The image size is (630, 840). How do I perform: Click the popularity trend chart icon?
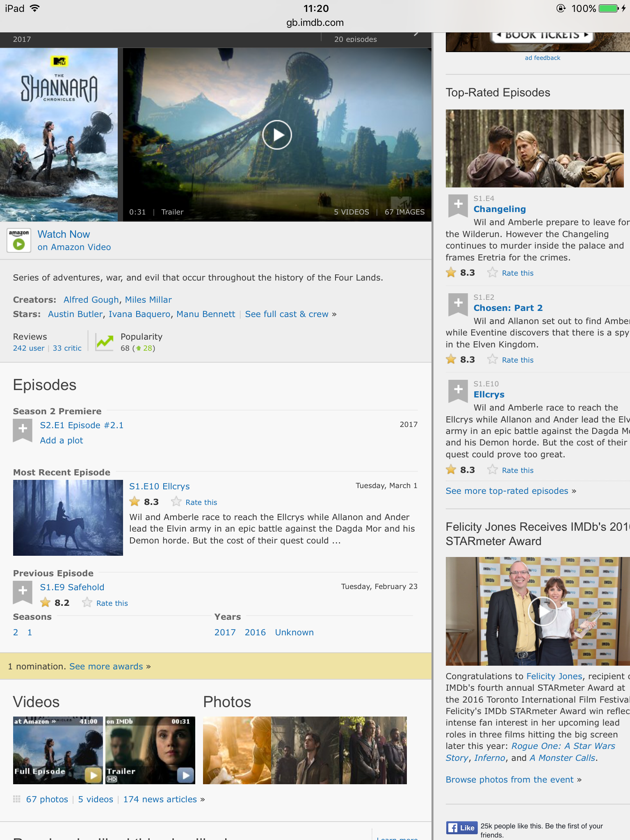click(105, 342)
